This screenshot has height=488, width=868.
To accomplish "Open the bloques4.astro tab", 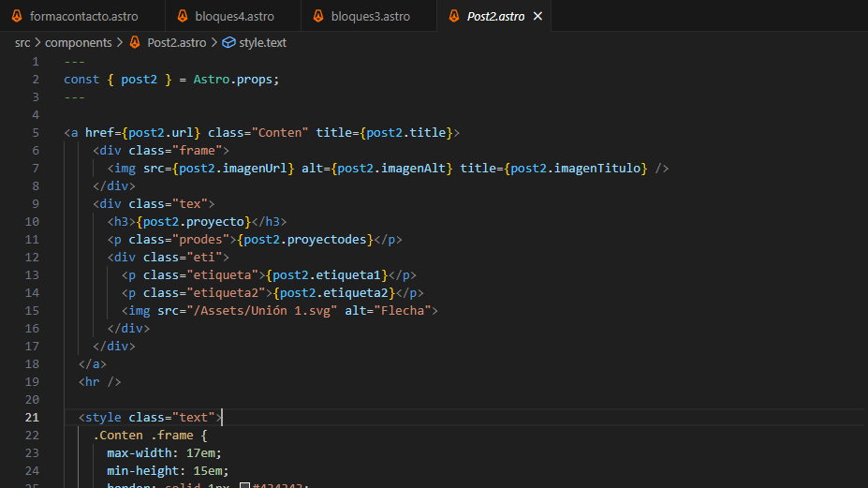I will [234, 17].
